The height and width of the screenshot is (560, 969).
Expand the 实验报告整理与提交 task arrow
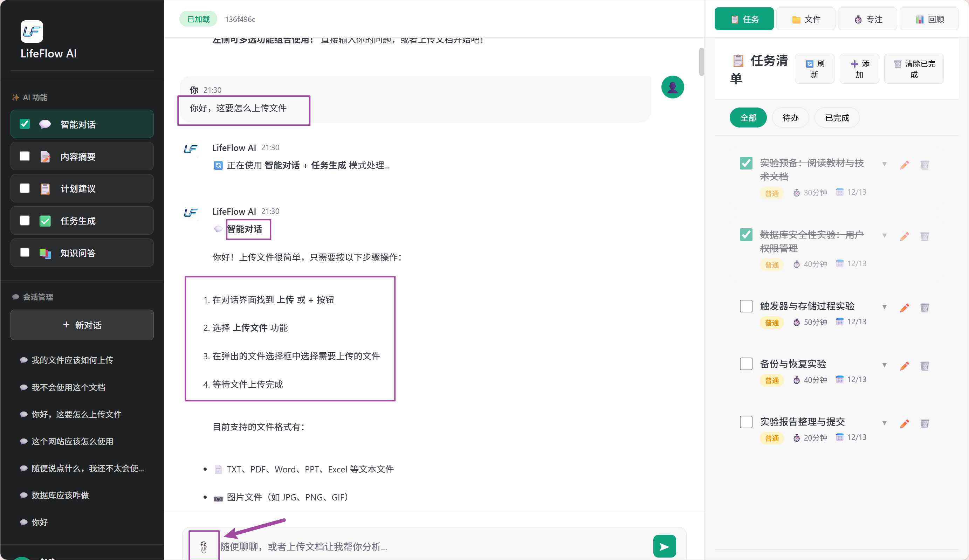[x=884, y=423]
